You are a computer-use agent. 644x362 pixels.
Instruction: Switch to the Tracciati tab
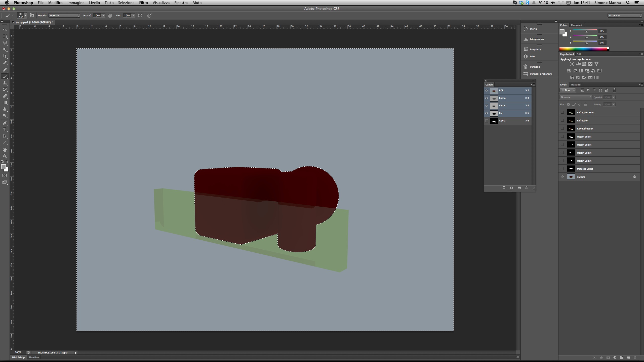point(575,85)
